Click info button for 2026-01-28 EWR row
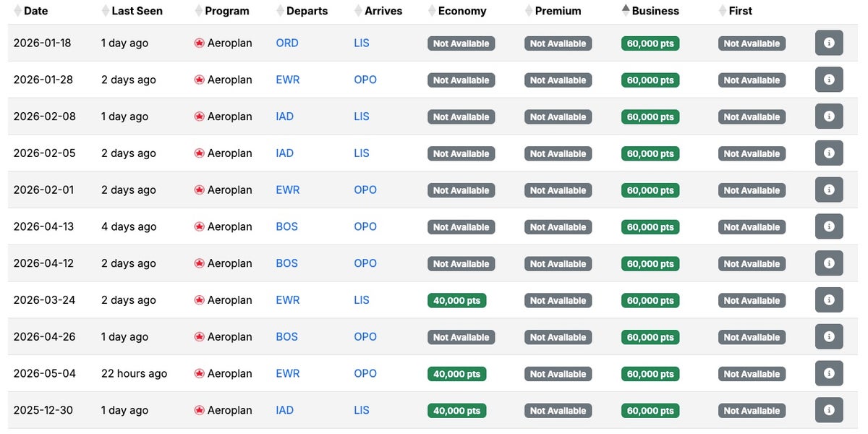 [x=829, y=80]
